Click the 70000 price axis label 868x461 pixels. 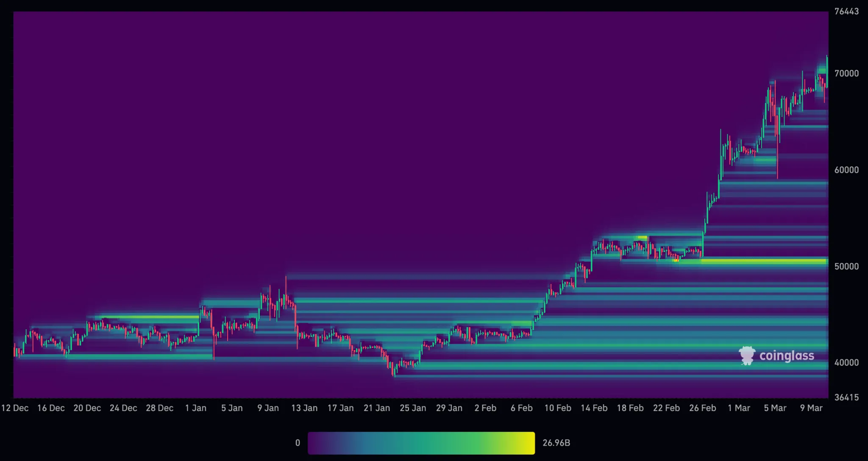point(846,73)
